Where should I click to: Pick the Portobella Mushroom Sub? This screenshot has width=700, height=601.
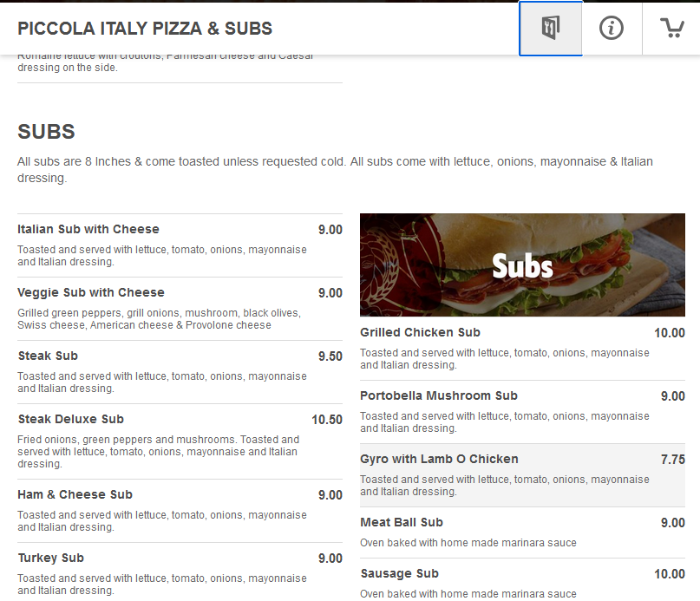tap(439, 396)
